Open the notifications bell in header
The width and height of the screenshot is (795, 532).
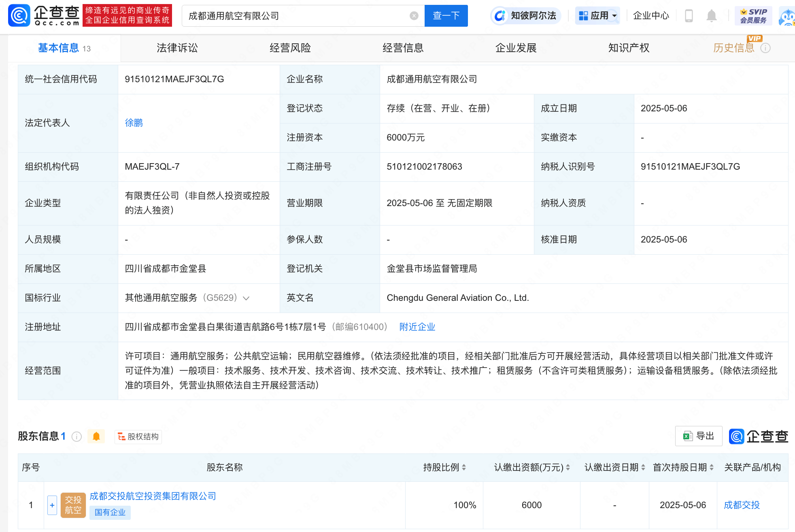[711, 16]
